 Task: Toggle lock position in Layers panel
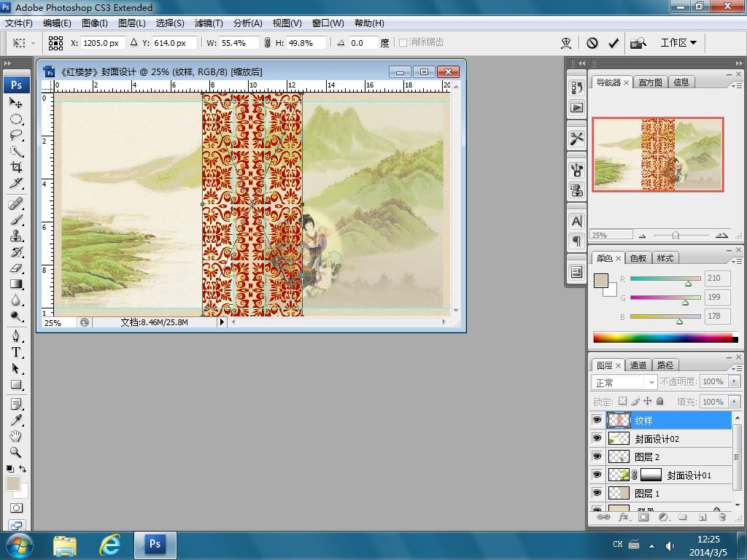(x=648, y=401)
